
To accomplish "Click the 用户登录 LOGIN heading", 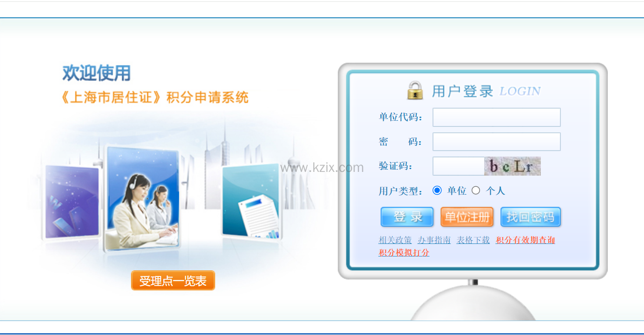I will point(486,91).
